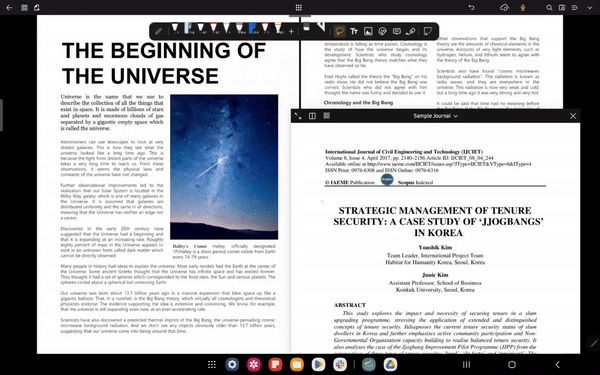Select the pencil tool in pen toolbar
The height and width of the screenshot is (375, 600).
158,31
